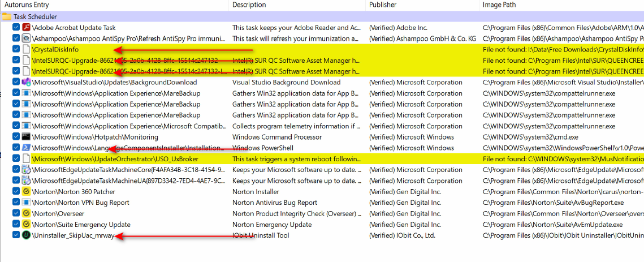This screenshot has width=644, height=262.
Task: Click the '(Verified) Adobe Inc.' publisher cell
Action: click(399, 28)
